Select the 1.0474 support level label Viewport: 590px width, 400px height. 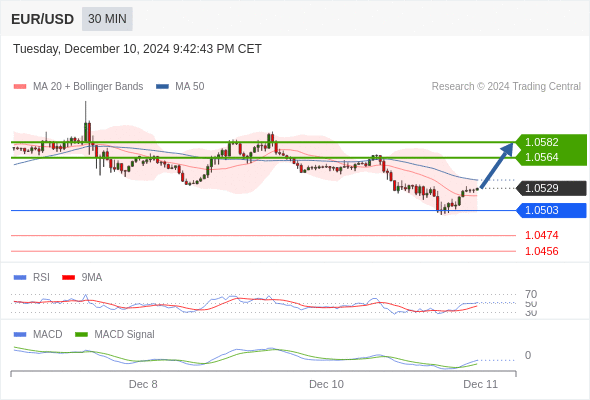pyautogui.click(x=541, y=236)
